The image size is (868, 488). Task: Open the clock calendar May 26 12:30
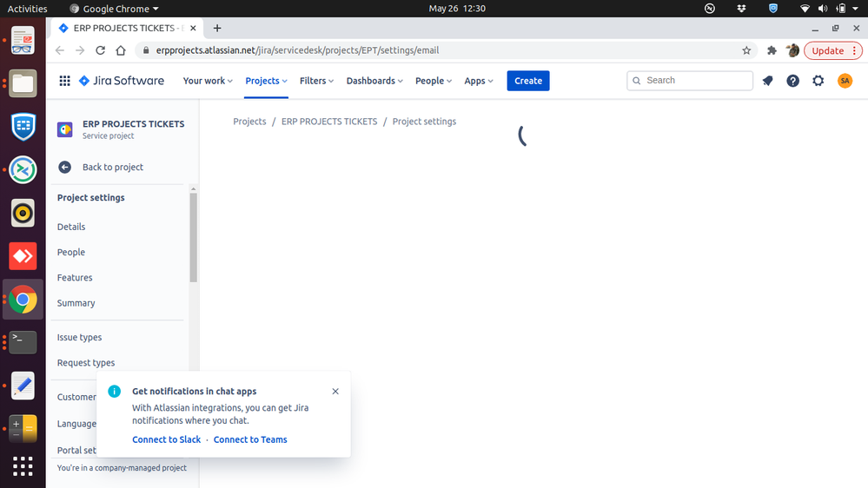click(457, 9)
